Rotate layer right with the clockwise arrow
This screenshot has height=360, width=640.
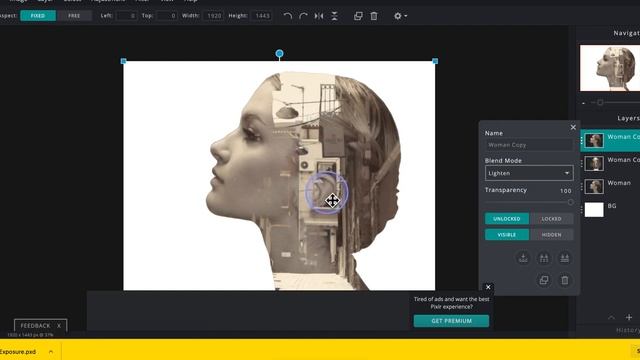tap(303, 16)
